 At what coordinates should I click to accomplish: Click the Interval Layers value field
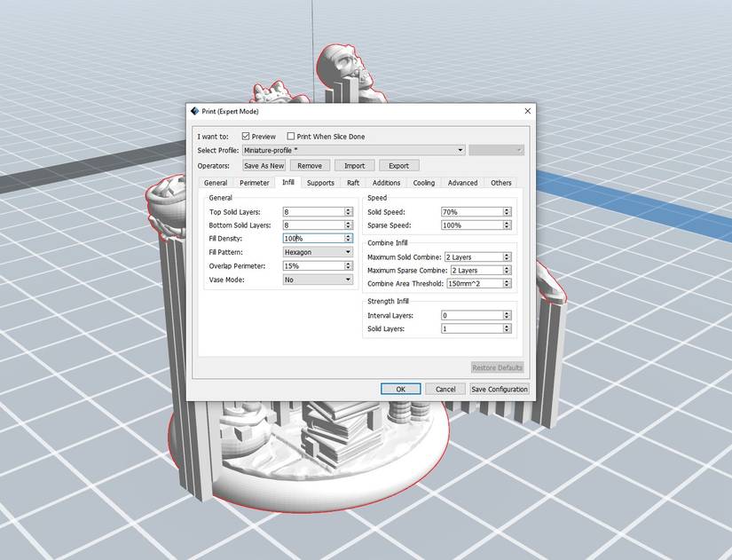(x=472, y=315)
